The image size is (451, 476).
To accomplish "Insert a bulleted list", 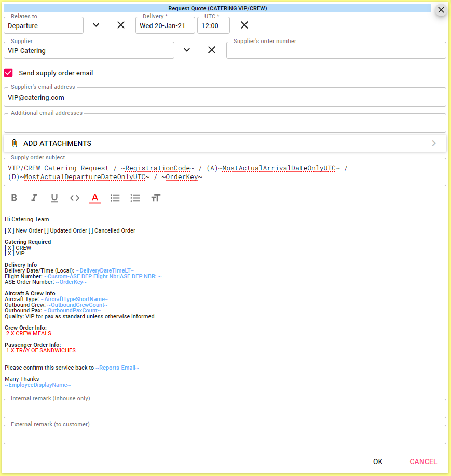I will click(x=115, y=198).
